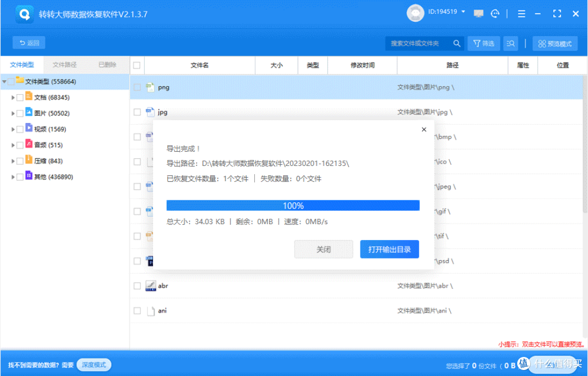Go back with the 返回 button

[29, 43]
